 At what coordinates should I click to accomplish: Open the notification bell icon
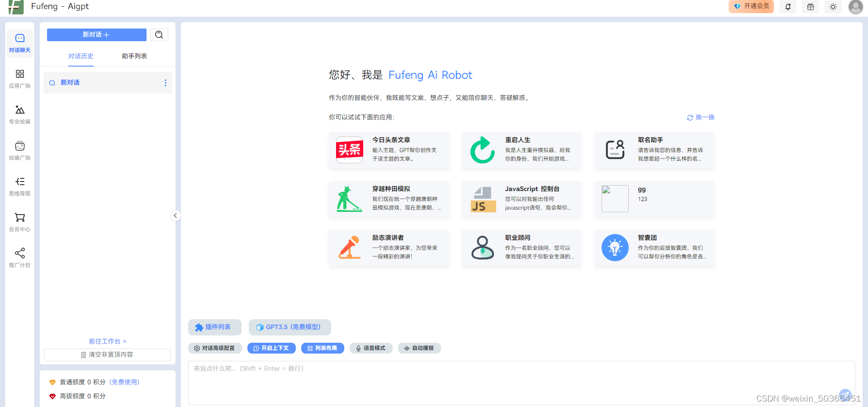pyautogui.click(x=788, y=7)
